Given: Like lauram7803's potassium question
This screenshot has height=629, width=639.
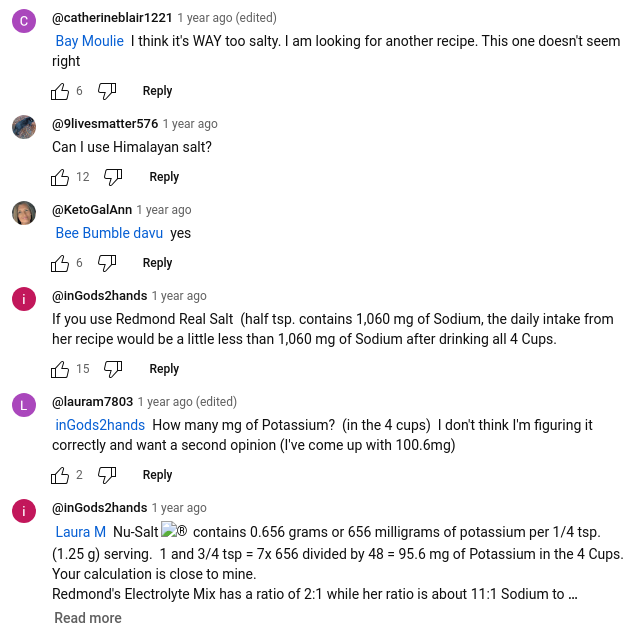Looking at the screenshot, I should [60, 475].
